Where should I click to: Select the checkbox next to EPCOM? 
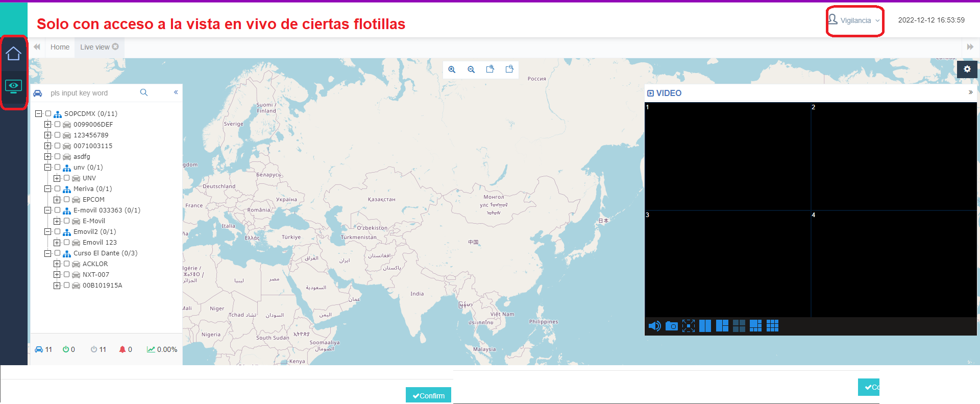click(x=66, y=200)
